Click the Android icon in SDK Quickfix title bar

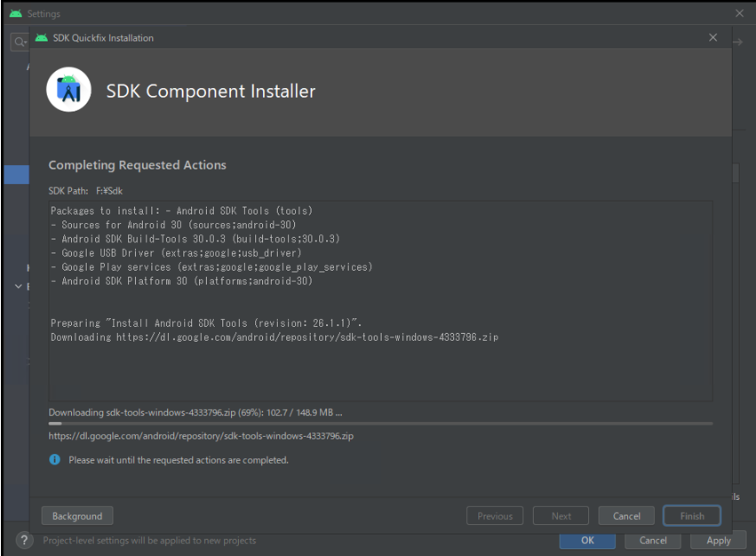[42, 37]
